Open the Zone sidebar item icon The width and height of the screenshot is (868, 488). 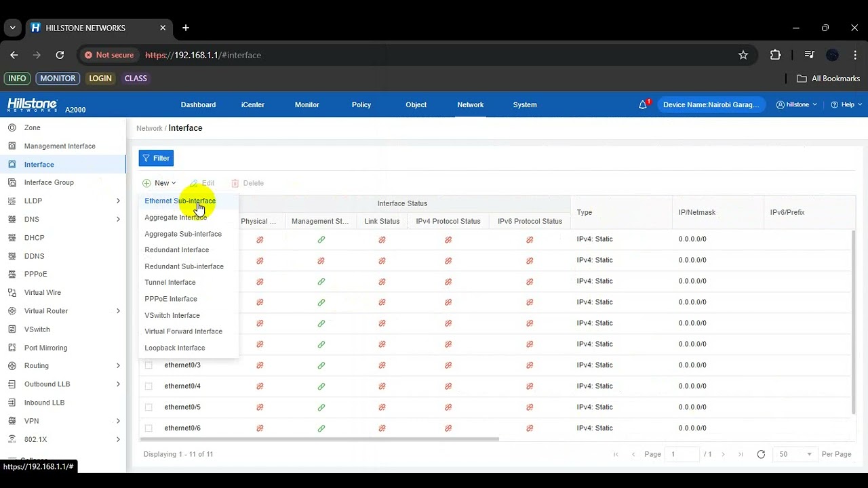12,127
